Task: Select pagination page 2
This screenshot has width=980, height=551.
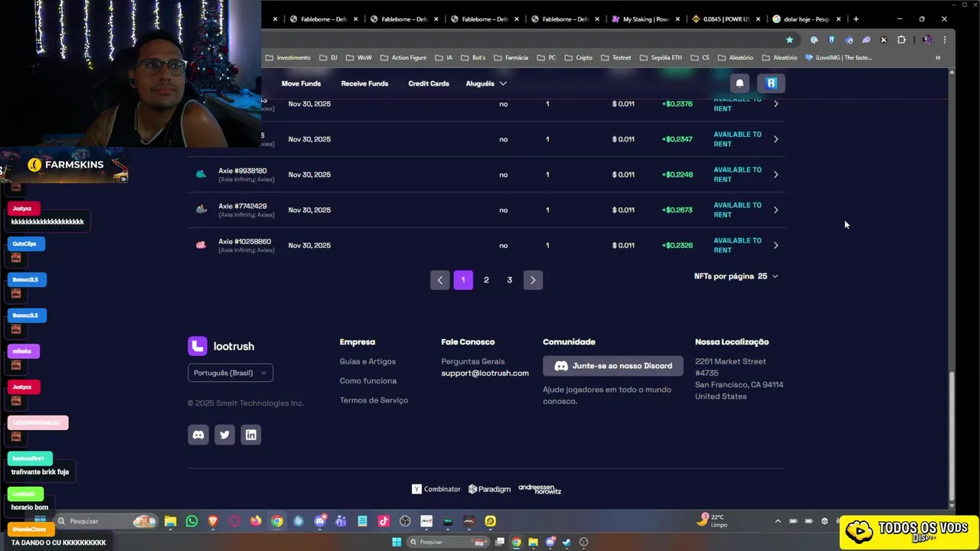Action: pos(486,280)
